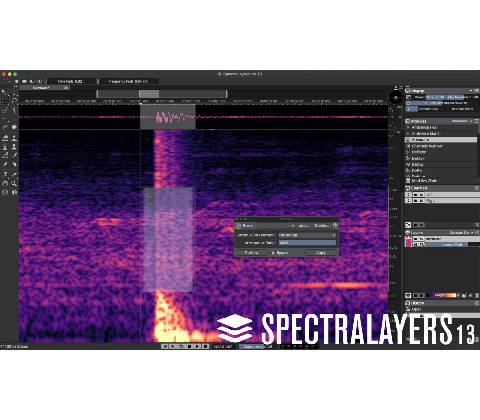The height and width of the screenshot is (420, 480).
Task: Select the lasso selection tool
Action: click(x=14, y=100)
